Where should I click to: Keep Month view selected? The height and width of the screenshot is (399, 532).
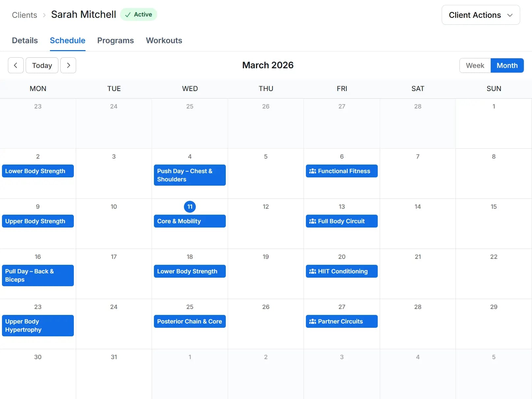507,65
